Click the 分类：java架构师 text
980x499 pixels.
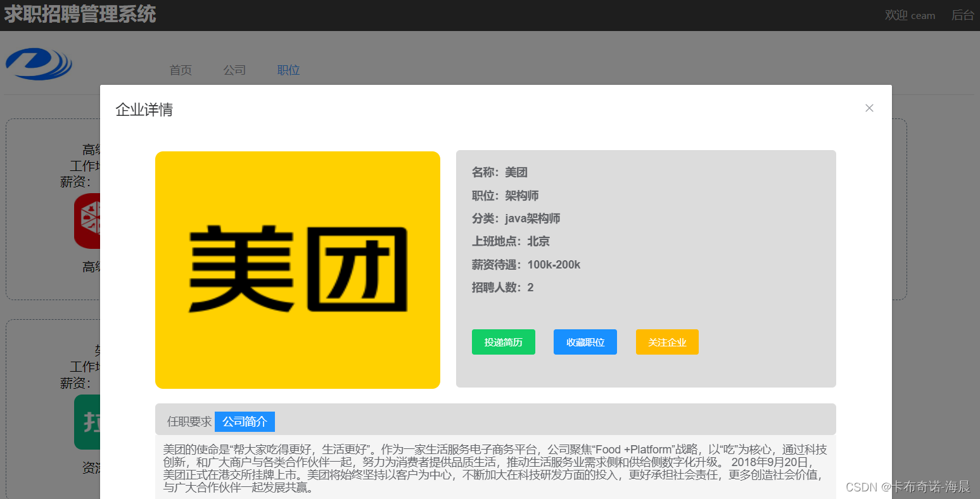(516, 218)
